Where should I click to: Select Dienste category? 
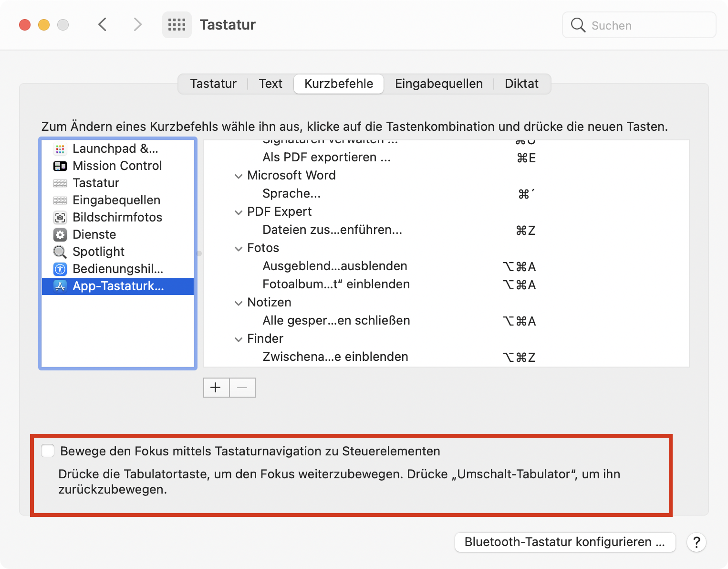(x=118, y=235)
